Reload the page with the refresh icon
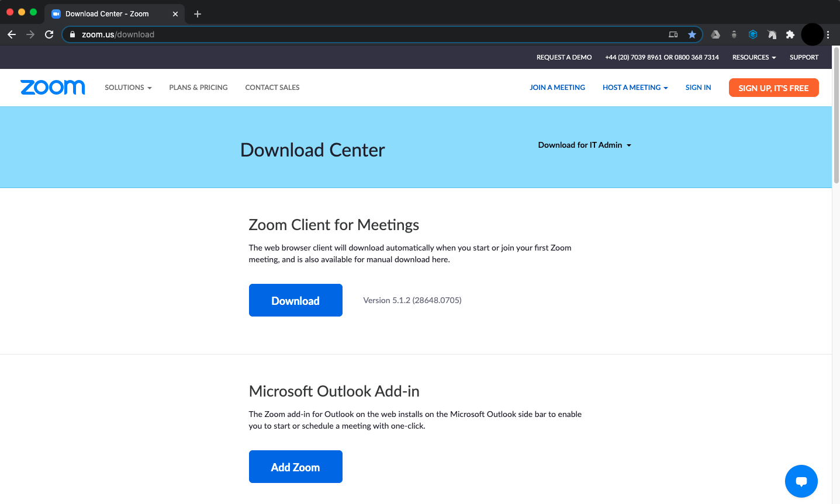This screenshot has height=504, width=840. (49, 34)
